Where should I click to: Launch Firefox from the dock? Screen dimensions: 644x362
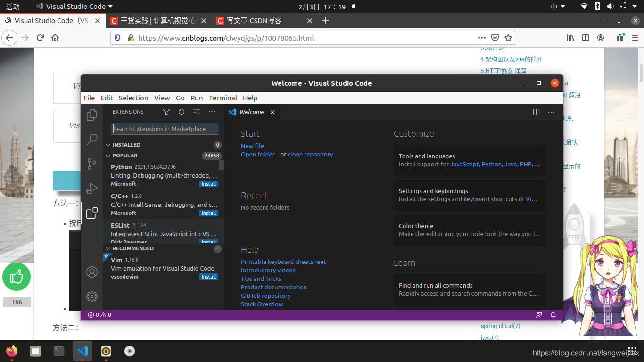12,351
